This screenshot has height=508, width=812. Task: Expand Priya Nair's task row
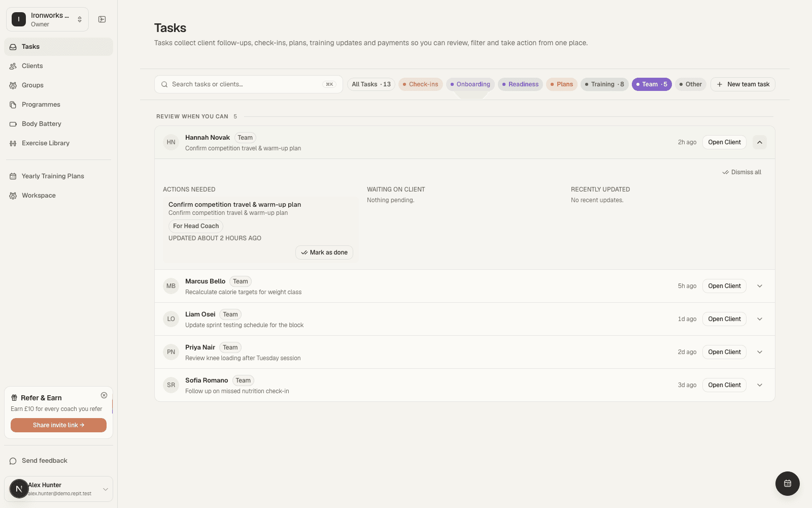(760, 352)
